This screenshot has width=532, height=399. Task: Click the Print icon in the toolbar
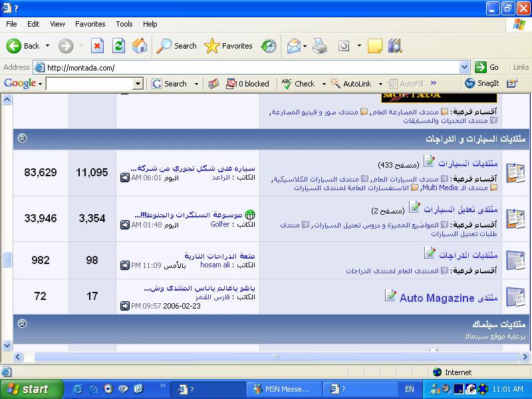(x=320, y=46)
